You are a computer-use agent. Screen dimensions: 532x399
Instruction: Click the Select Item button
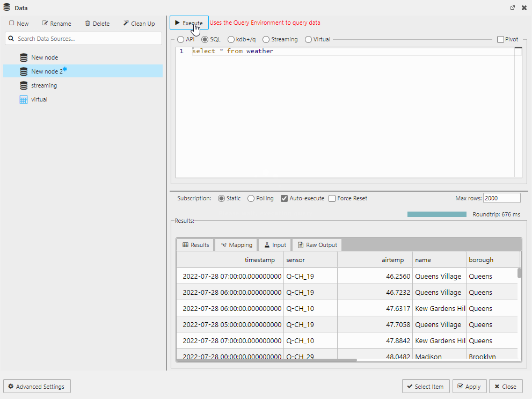[x=426, y=386]
